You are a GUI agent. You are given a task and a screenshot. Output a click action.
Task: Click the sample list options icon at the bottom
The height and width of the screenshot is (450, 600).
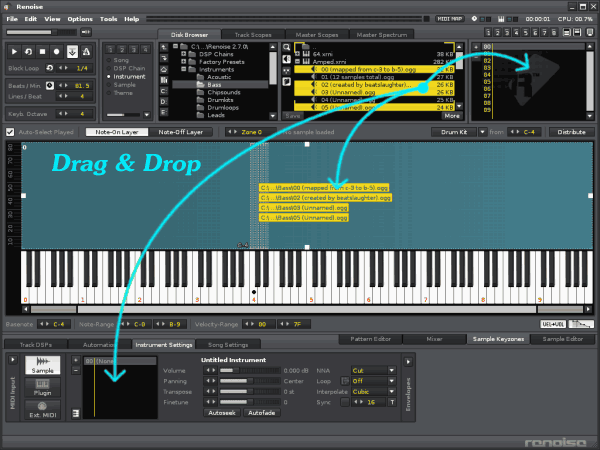[76, 413]
